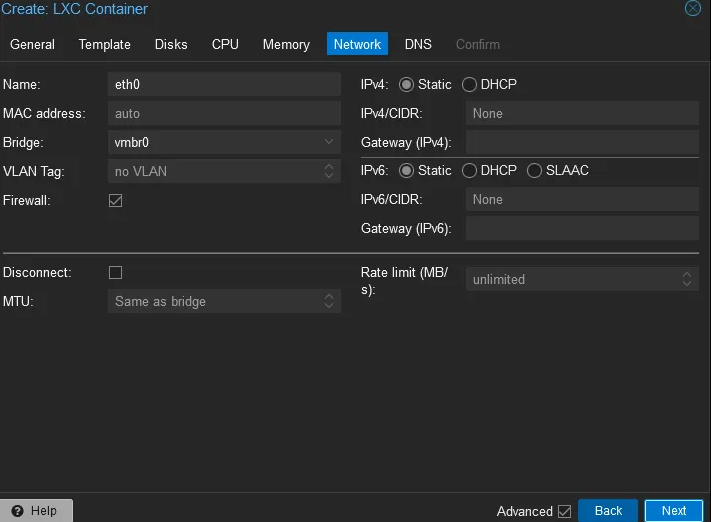711x522 pixels.
Task: Close the Create LXC Container dialog
Action: (x=692, y=9)
